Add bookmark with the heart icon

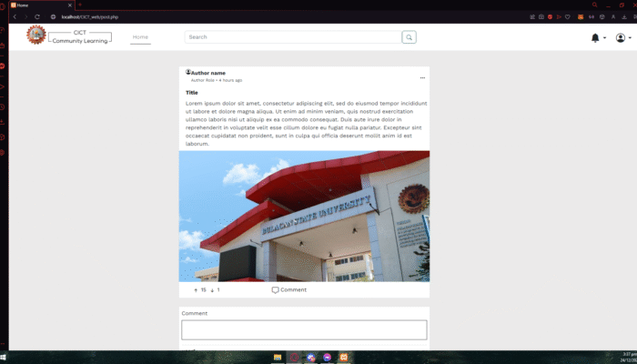[x=568, y=16]
